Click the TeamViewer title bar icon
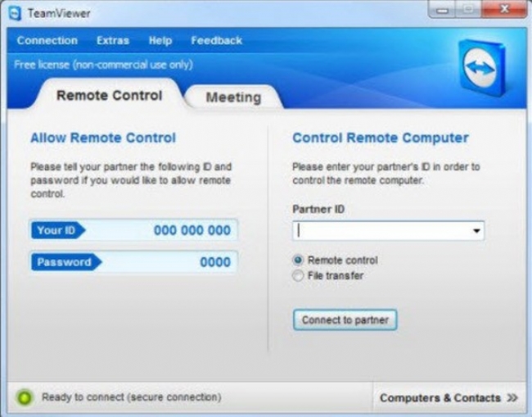This screenshot has height=417, width=532. (14, 13)
